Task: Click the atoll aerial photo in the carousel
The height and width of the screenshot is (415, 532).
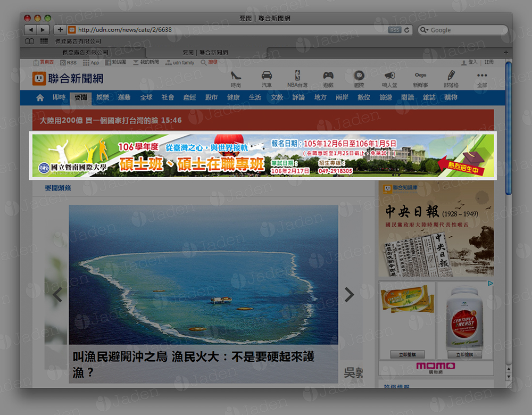Action: pos(203,275)
